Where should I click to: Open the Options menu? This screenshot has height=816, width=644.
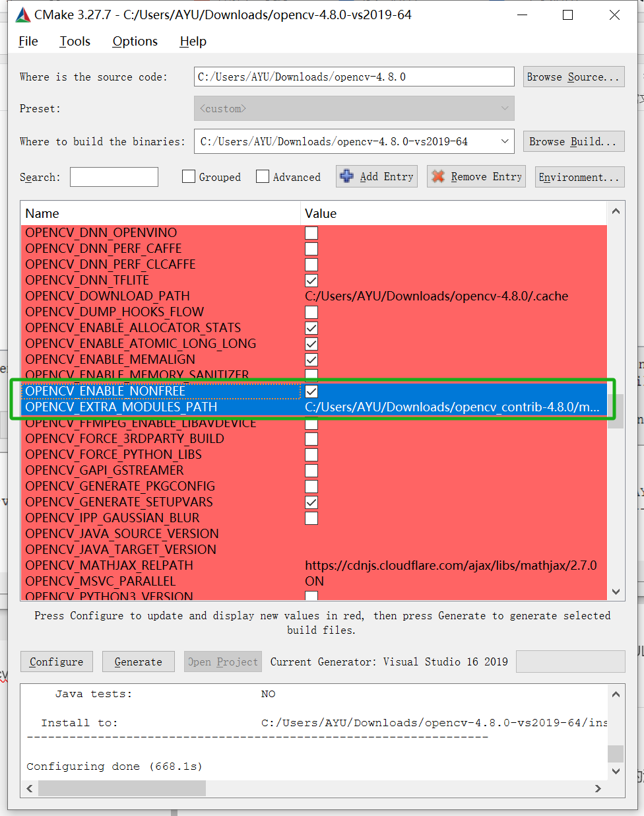pyautogui.click(x=135, y=41)
